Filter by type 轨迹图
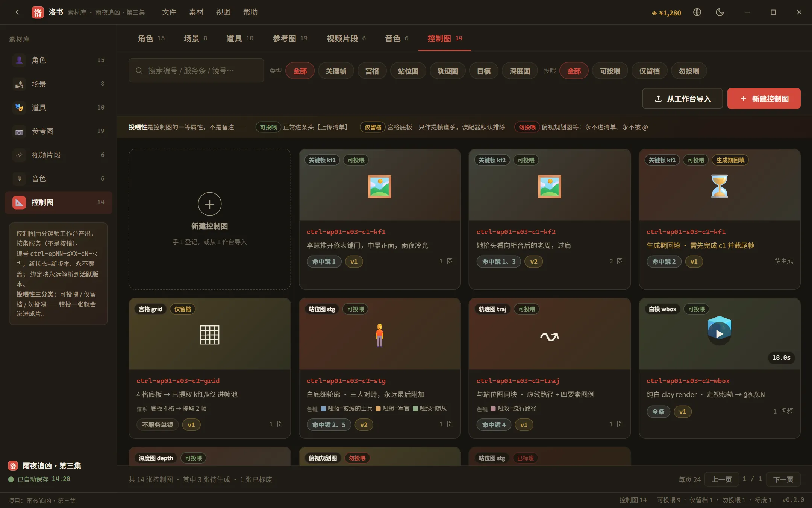Image resolution: width=812 pixels, height=508 pixels. click(x=447, y=71)
